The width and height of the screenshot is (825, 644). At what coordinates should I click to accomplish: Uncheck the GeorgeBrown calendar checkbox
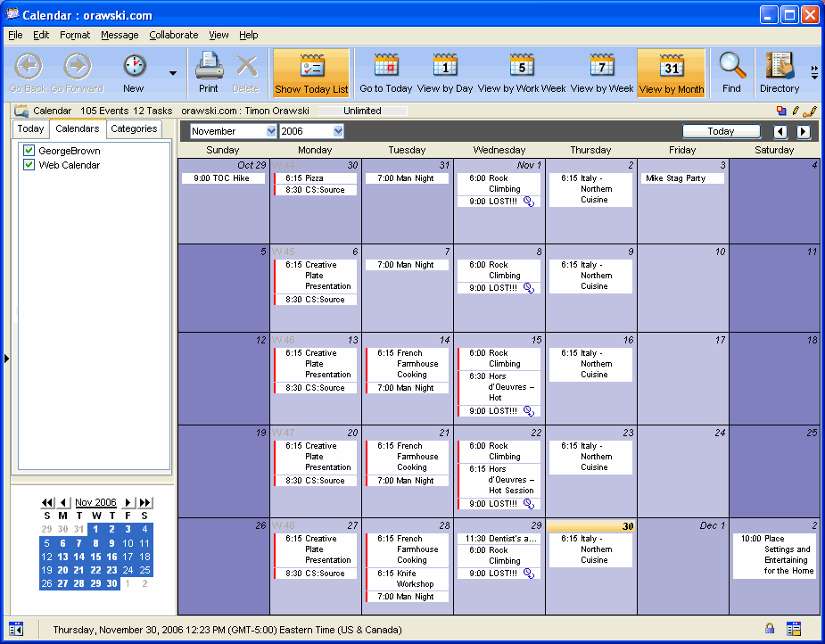pyautogui.click(x=29, y=151)
